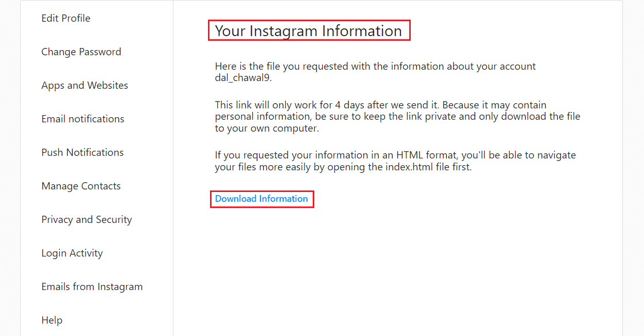Select Email notifications in sidebar
The width and height of the screenshot is (644, 336).
click(x=83, y=119)
